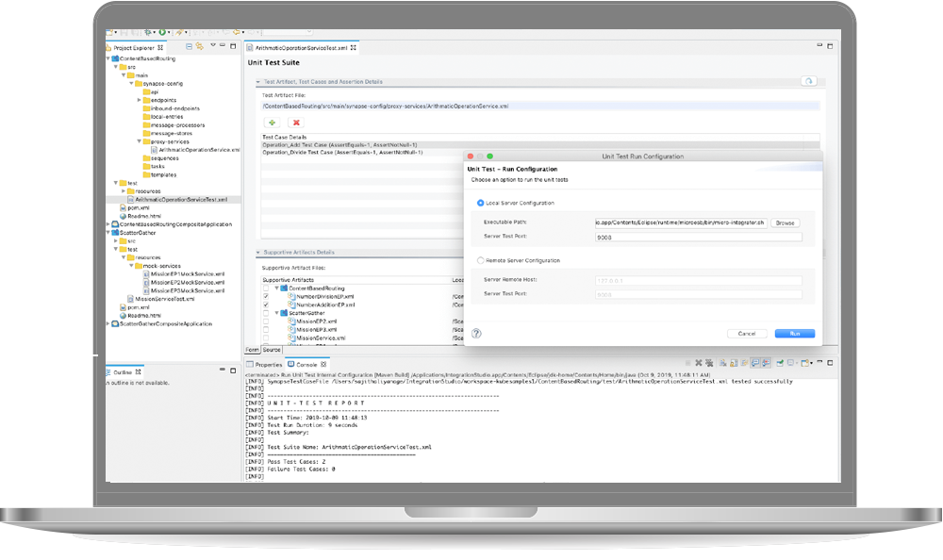The image size is (943, 560).
Task: Click the Debug bug icon in toolbar
Action: (147, 32)
